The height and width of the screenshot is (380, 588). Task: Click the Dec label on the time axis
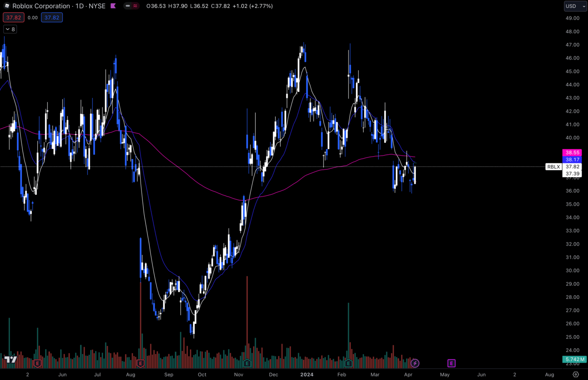click(273, 375)
